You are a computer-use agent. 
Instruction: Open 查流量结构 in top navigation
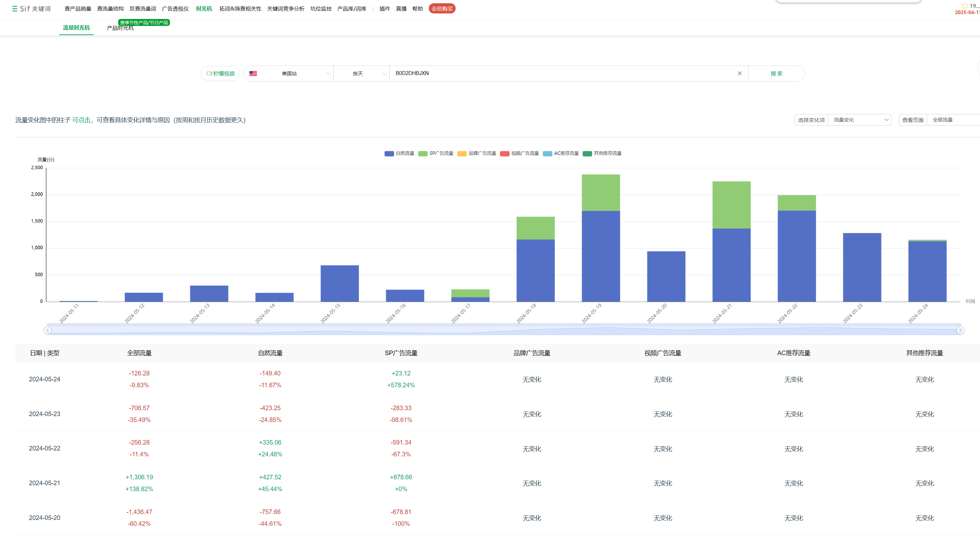(x=110, y=9)
